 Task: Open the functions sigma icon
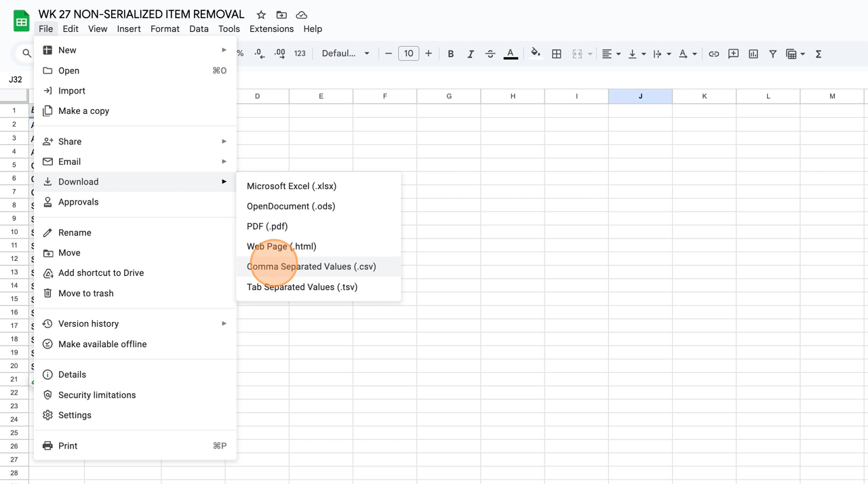[x=818, y=54]
